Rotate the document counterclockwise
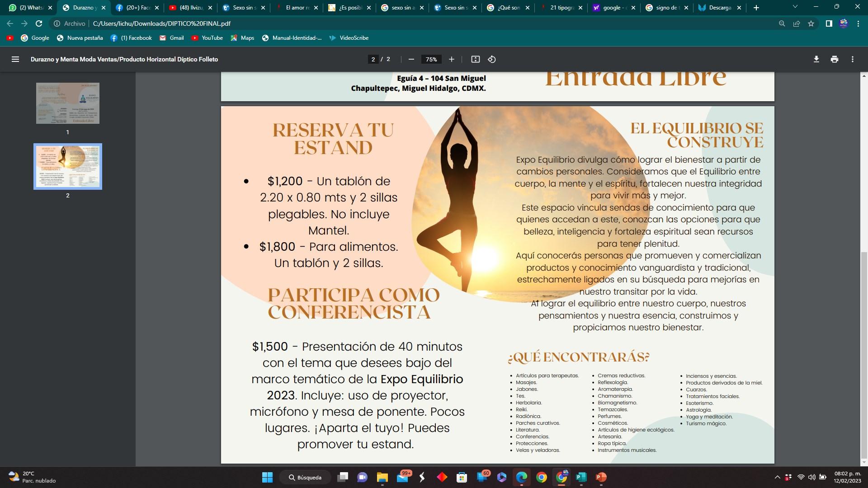 (492, 59)
